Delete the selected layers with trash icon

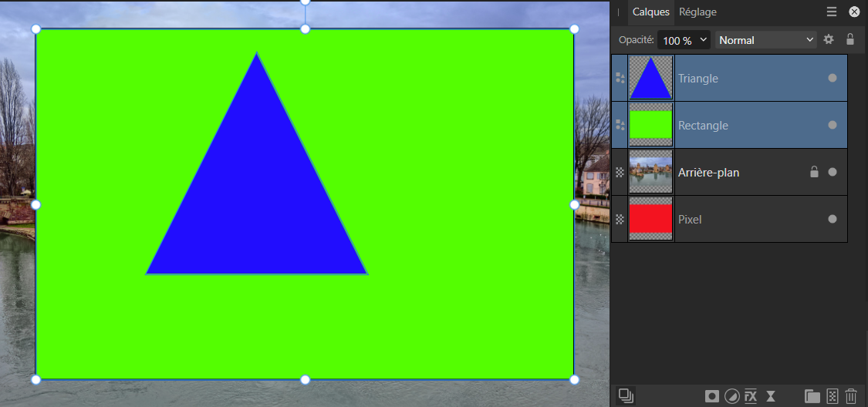click(x=851, y=396)
